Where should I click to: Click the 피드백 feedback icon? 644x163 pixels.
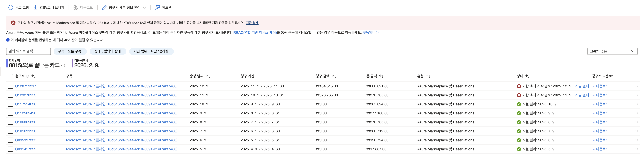pyautogui.click(x=157, y=7)
